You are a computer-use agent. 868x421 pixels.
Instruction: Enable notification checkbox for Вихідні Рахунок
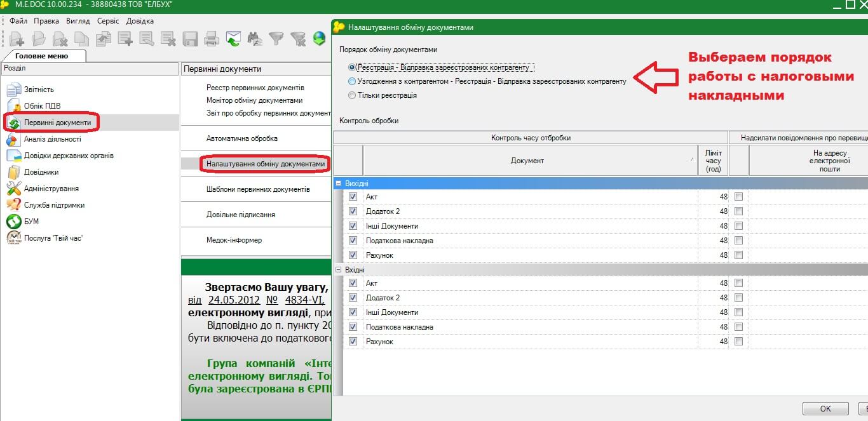click(x=738, y=255)
